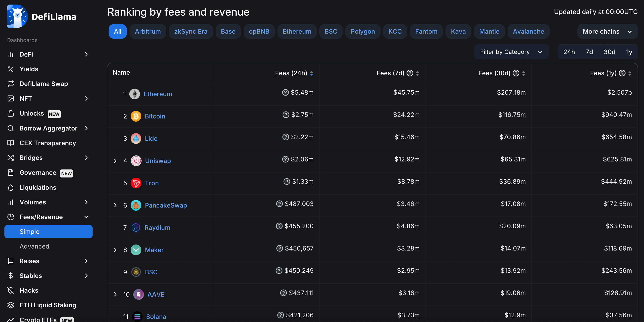Click the Uniswap logo icon
The image size is (644, 322).
coord(136,161)
